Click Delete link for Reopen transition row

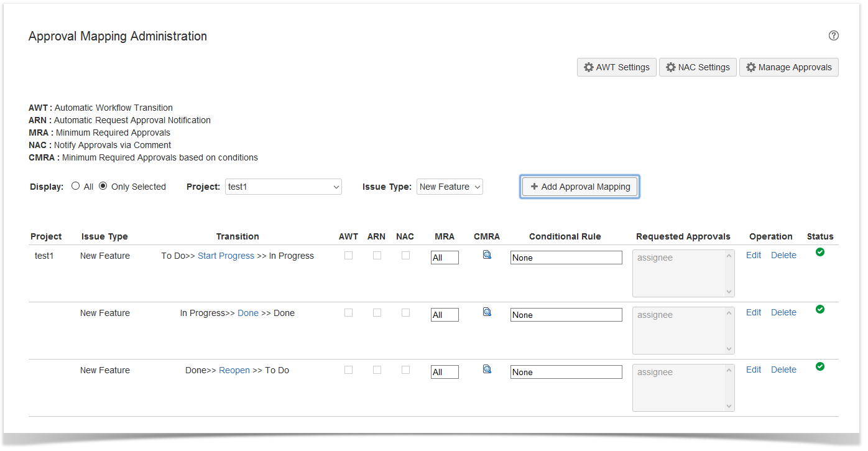(x=783, y=370)
